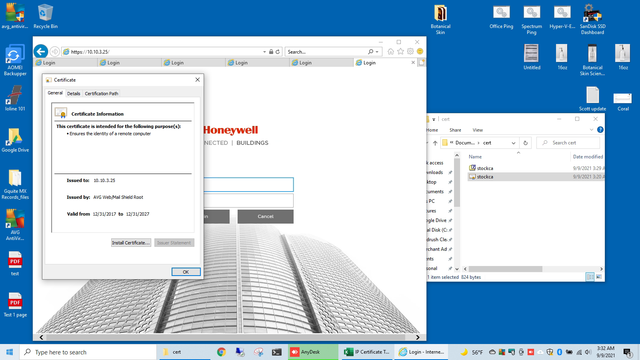Select the 'Test 1 page' PDF icon
The image size is (640, 360).
[x=15, y=305]
